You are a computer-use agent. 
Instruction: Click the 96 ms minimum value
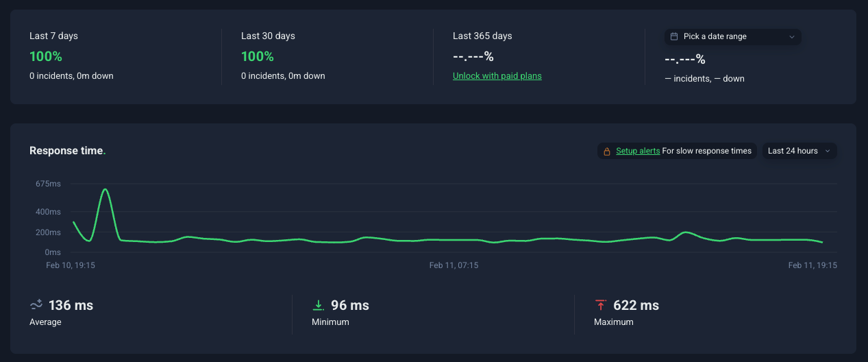point(349,305)
